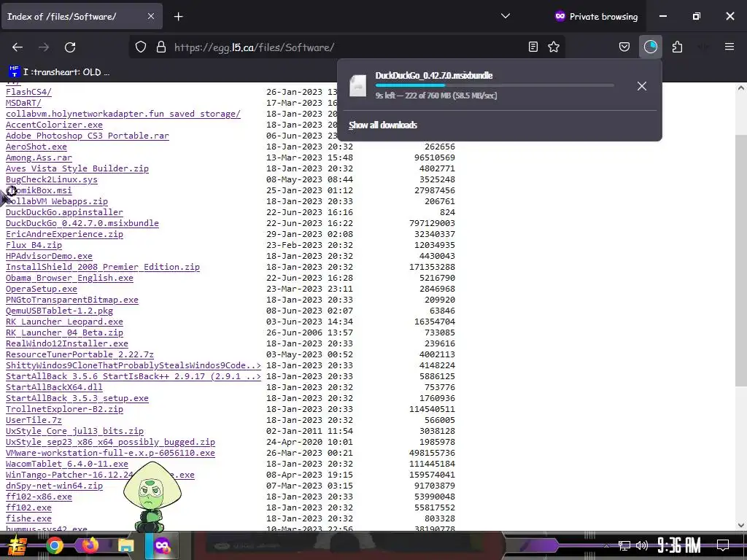
Task: Download DuckDuckGo.appinstaller
Action: coord(64,212)
